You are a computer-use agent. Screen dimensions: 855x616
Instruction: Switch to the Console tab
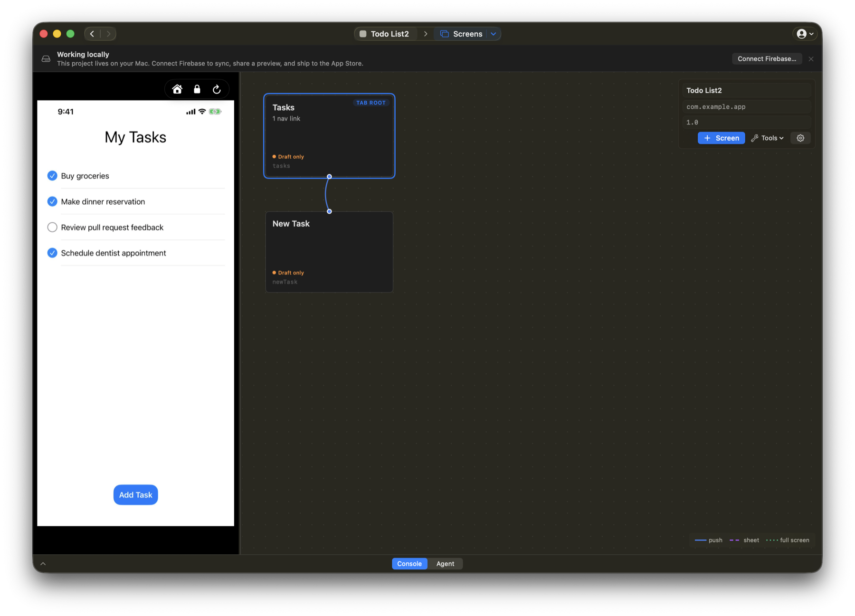[x=409, y=564]
